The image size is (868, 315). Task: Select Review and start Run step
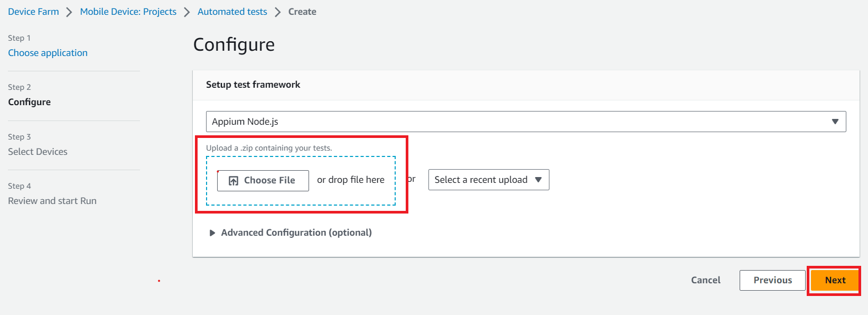(x=52, y=201)
